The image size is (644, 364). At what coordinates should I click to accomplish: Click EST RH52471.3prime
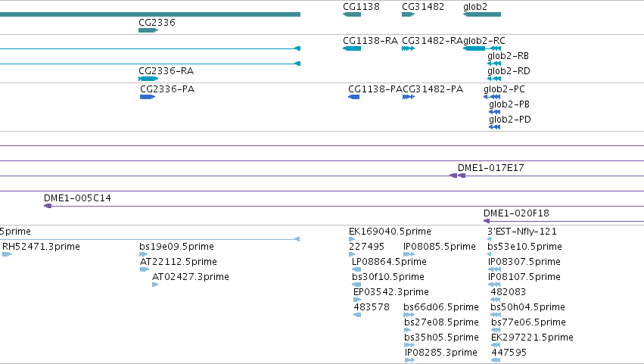pyautogui.click(x=7, y=254)
